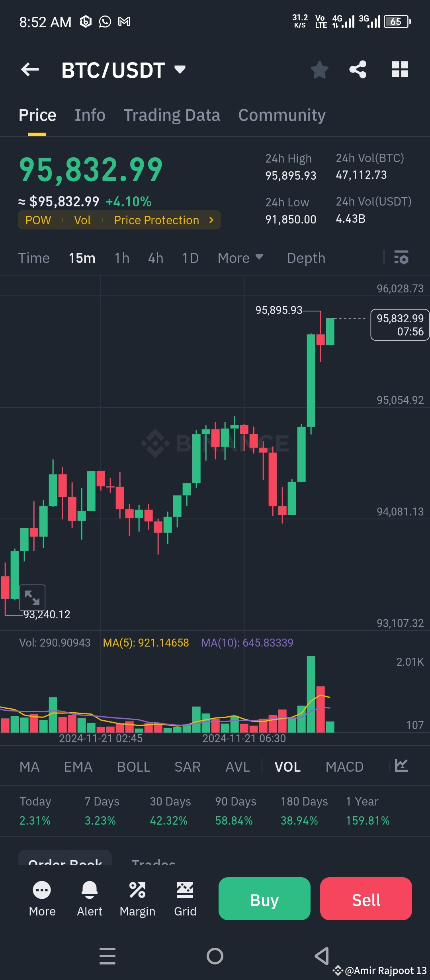The image size is (430, 980).
Task: Expand the chart to fullscreen
Action: [x=32, y=598]
